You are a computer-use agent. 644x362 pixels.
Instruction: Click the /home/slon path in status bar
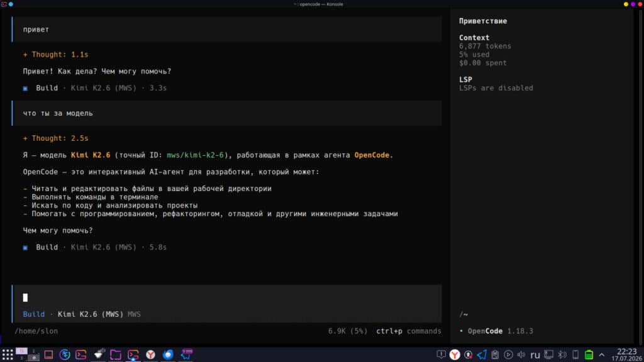pyautogui.click(x=36, y=331)
